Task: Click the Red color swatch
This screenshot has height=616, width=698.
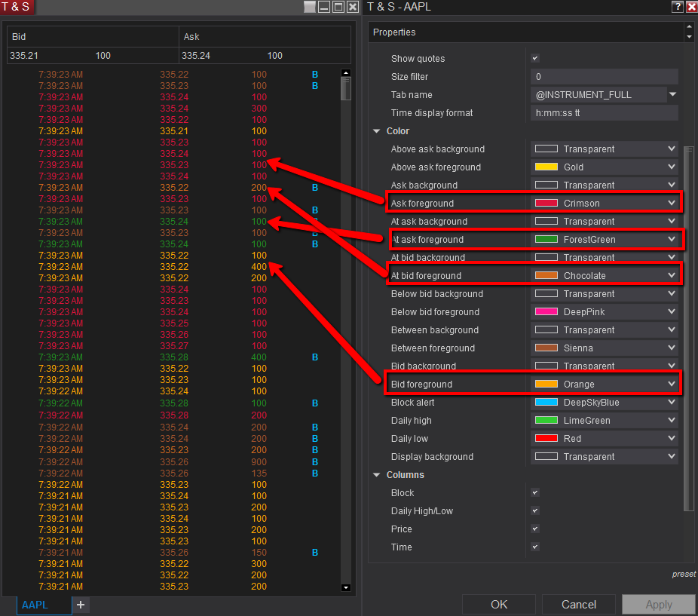Action: tap(546, 438)
